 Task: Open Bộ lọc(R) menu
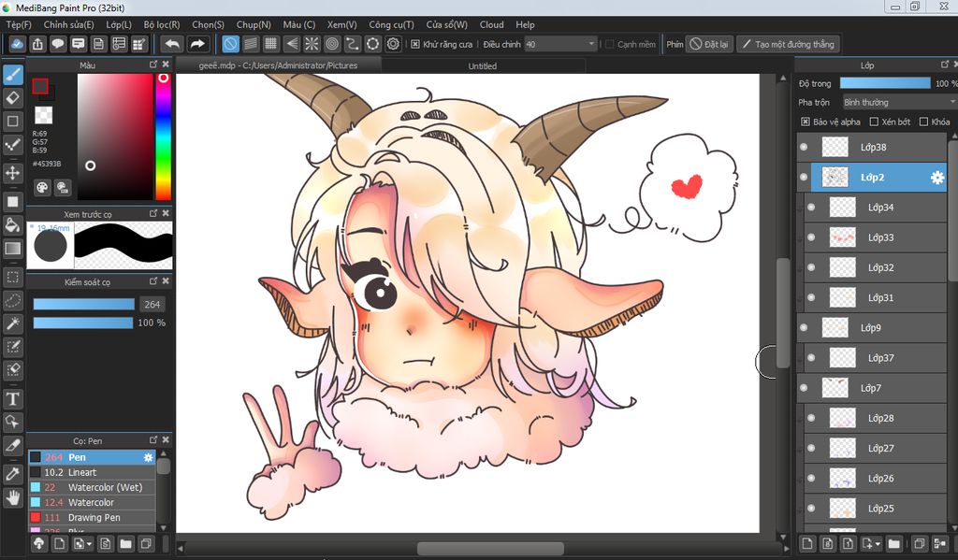[x=162, y=24]
